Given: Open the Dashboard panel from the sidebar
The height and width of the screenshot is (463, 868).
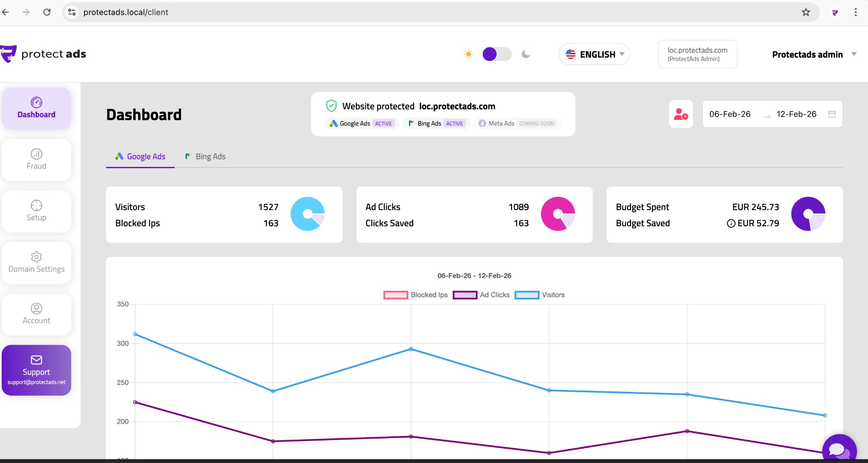Looking at the screenshot, I should (x=36, y=108).
